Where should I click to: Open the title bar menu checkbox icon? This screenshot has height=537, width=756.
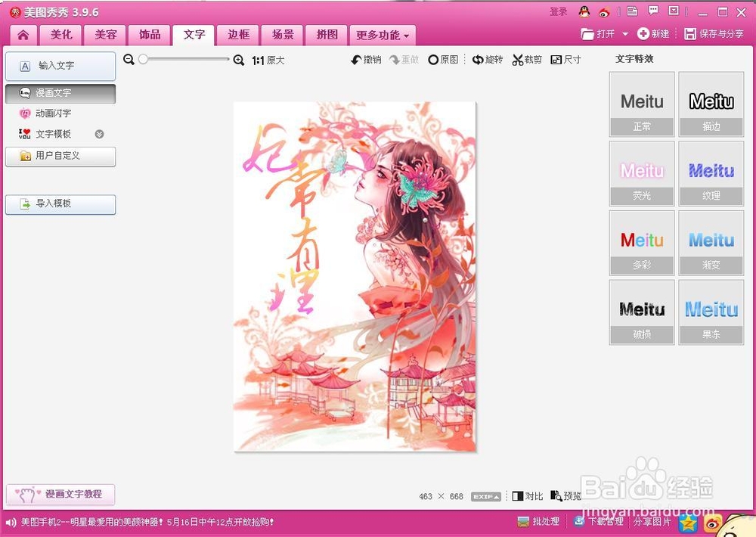click(x=674, y=11)
